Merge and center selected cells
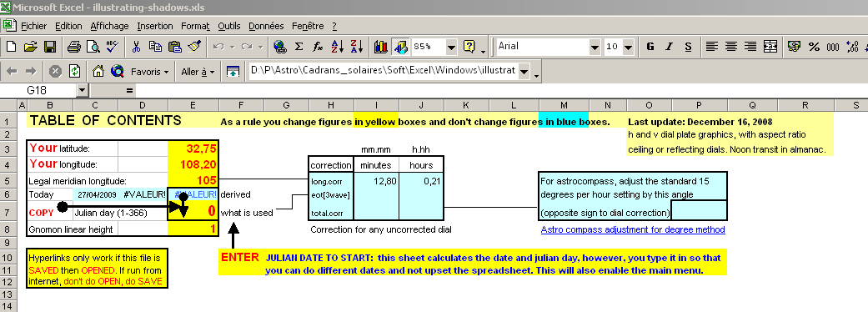This screenshot has height=312, width=868. [x=770, y=47]
